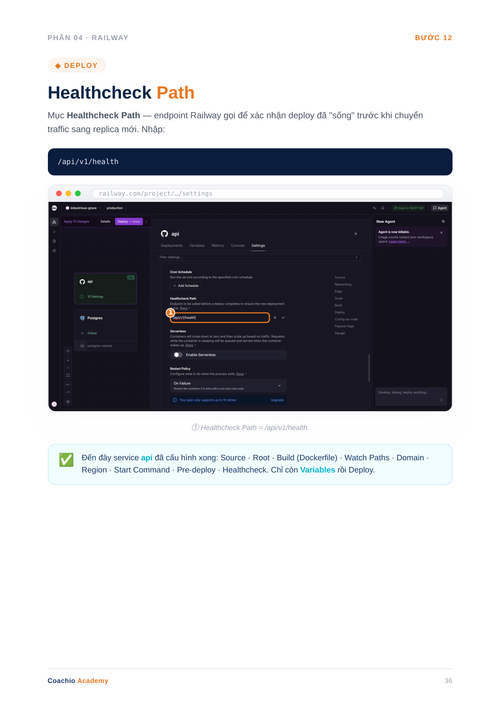Select the architecture view sidebar icon
500x708 pixels.
click(54, 222)
